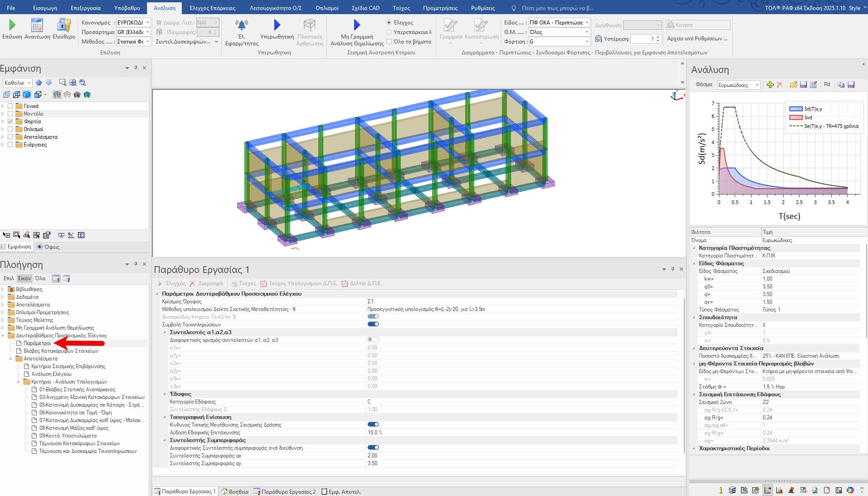Click the green Επίλυση run icon
868x496 pixels.
click(12, 25)
